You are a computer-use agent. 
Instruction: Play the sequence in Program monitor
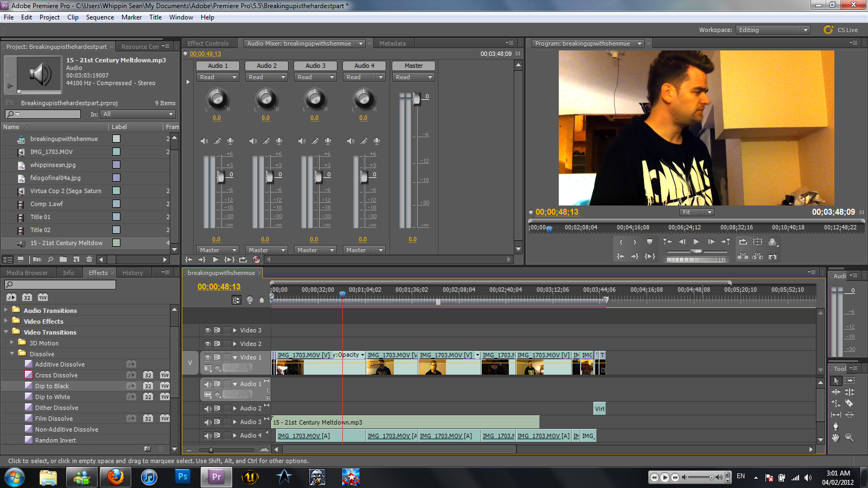(x=696, y=242)
